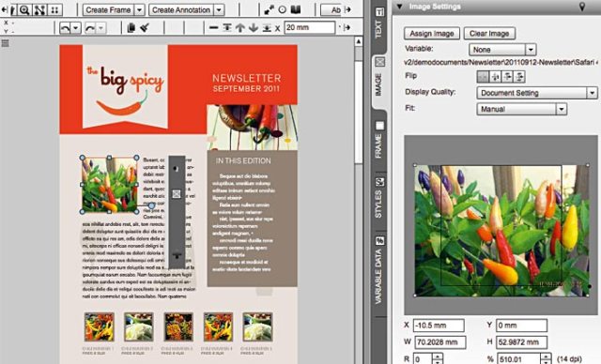Click the move up arrow icon
The width and height of the screenshot is (601, 364).
click(240, 27)
